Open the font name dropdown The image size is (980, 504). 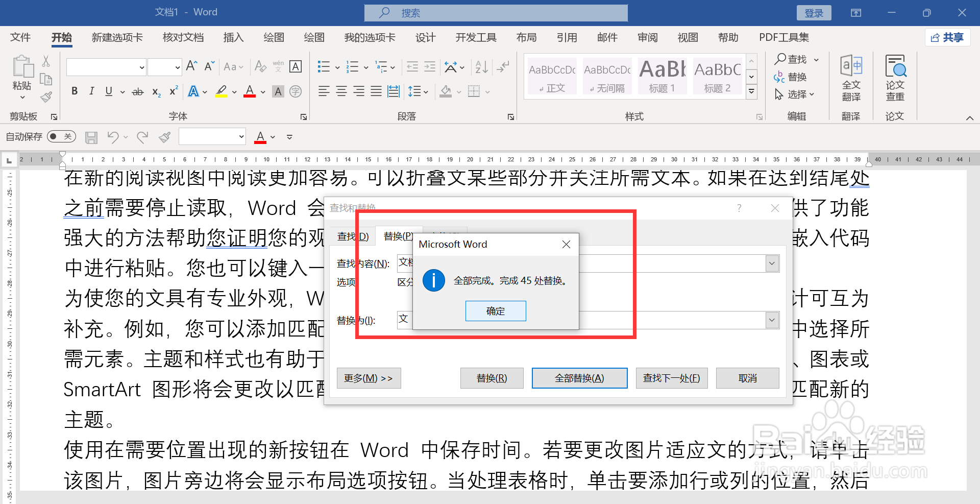(142, 67)
